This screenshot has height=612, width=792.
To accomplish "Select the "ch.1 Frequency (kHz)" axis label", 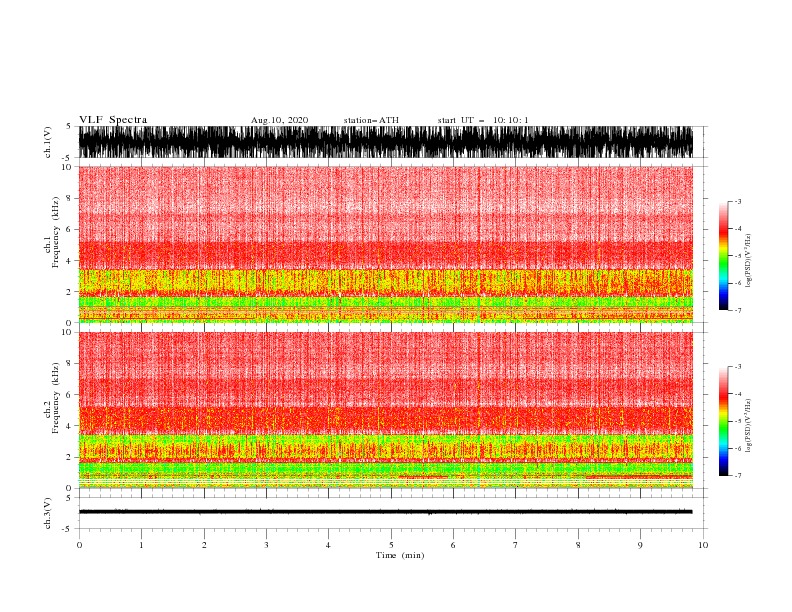I will [52, 232].
